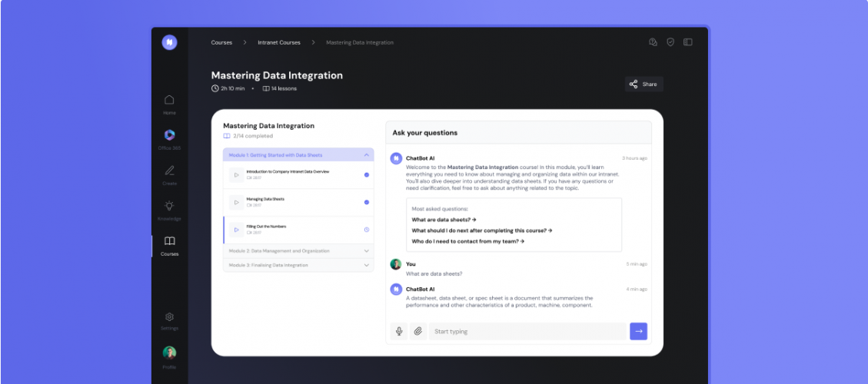The width and height of the screenshot is (868, 384).
Task: Click the user message 'What are data sheets?'
Action: (x=434, y=274)
